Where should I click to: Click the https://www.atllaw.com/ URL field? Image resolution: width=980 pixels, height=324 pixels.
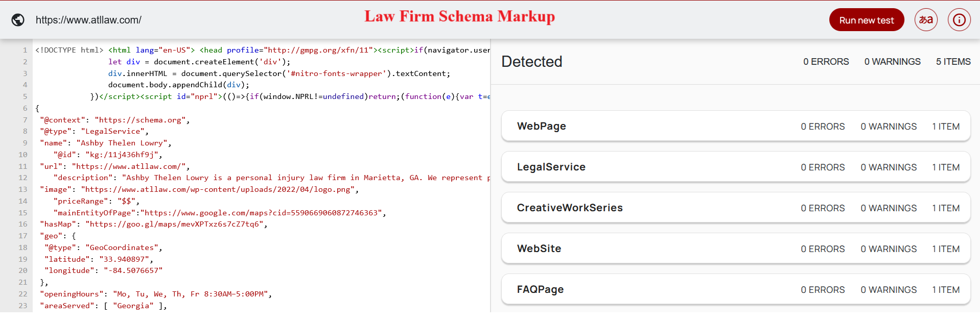pyautogui.click(x=88, y=20)
